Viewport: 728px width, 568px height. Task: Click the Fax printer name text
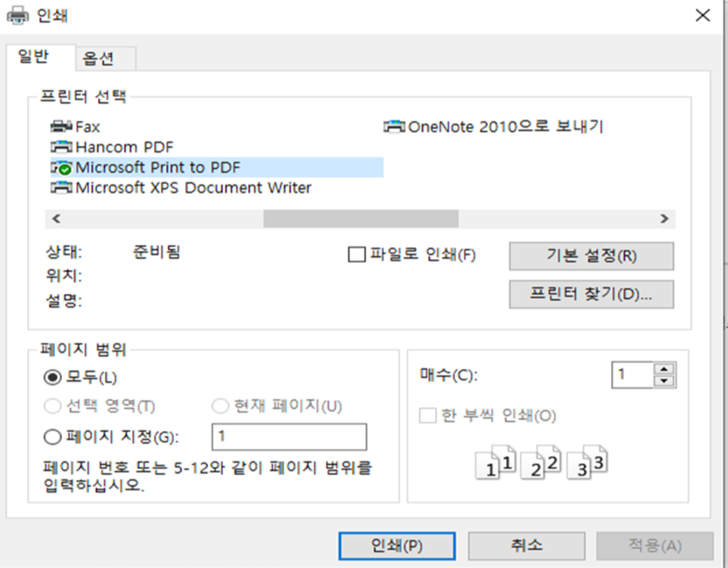(x=87, y=127)
